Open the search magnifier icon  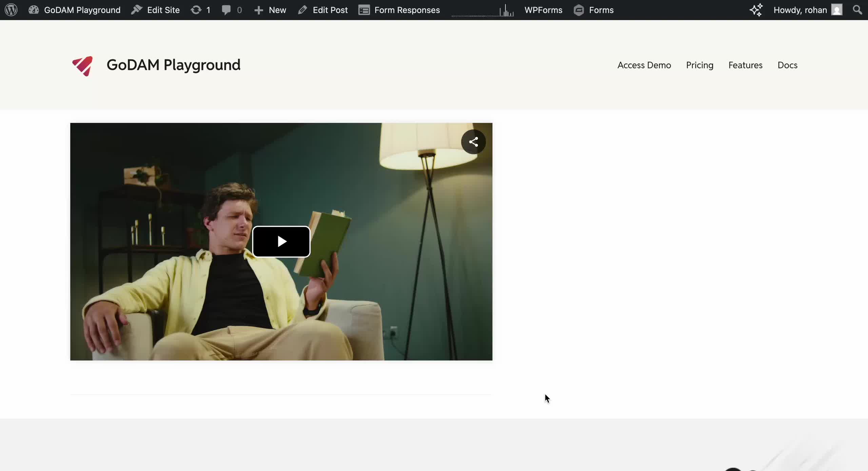[857, 10]
